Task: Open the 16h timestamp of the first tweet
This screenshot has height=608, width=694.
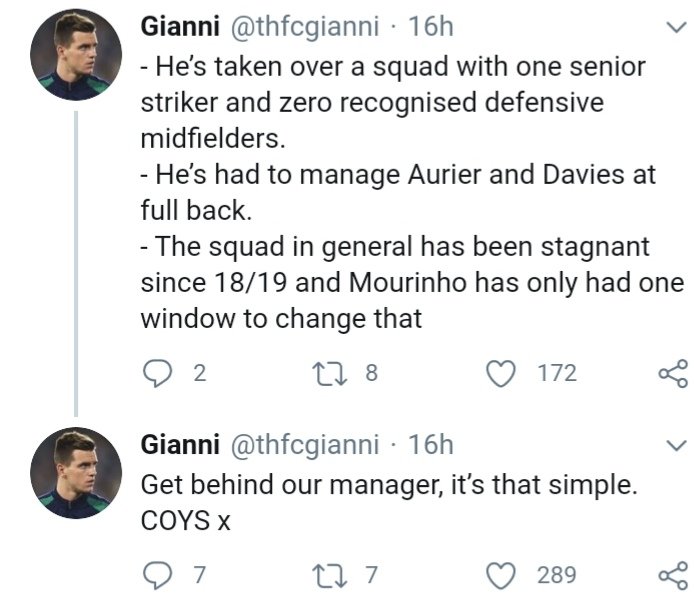Action: click(431, 28)
